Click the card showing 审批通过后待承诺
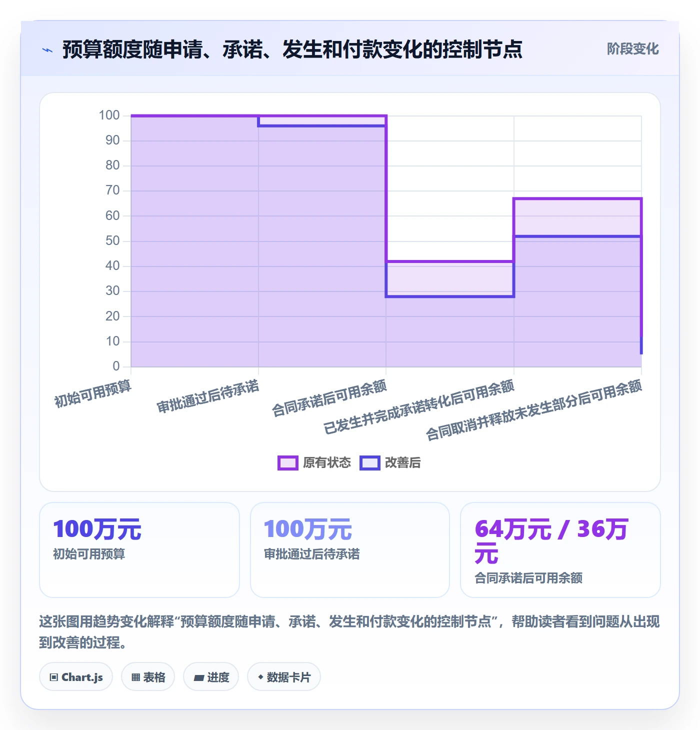 (x=350, y=550)
